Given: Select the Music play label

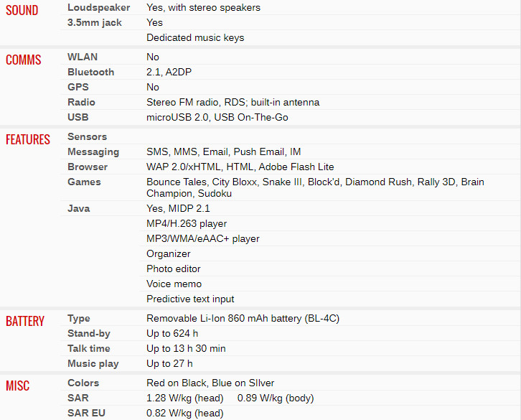Looking at the screenshot, I should point(93,364).
